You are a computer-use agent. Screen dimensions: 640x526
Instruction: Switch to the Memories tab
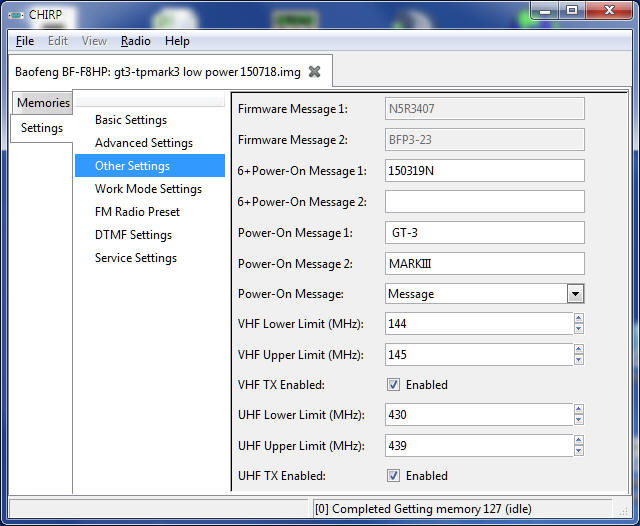click(x=43, y=103)
